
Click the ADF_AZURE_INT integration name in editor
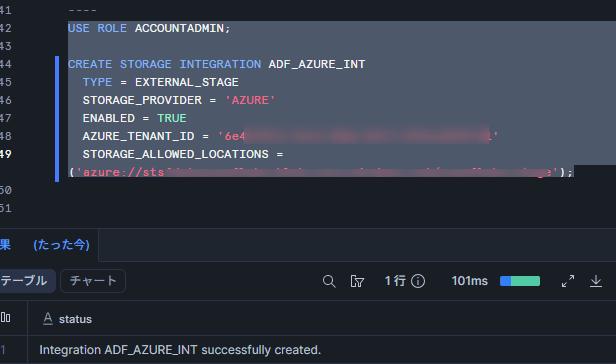pyautogui.click(x=317, y=64)
